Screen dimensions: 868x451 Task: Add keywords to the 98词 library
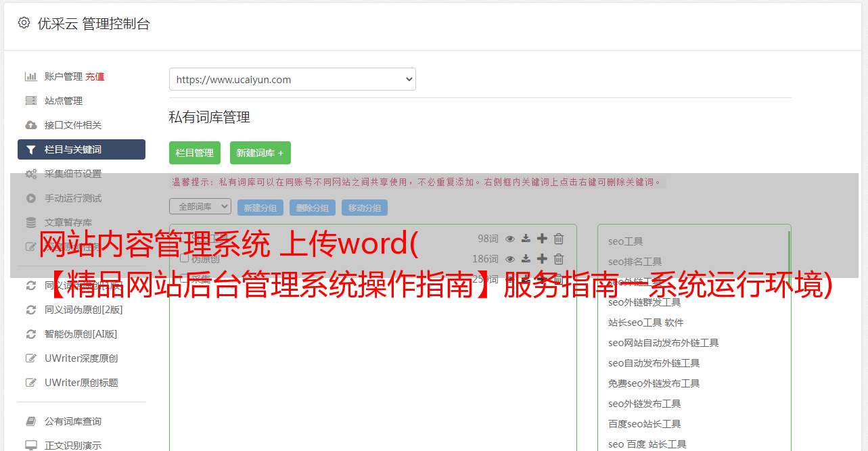[x=542, y=239]
